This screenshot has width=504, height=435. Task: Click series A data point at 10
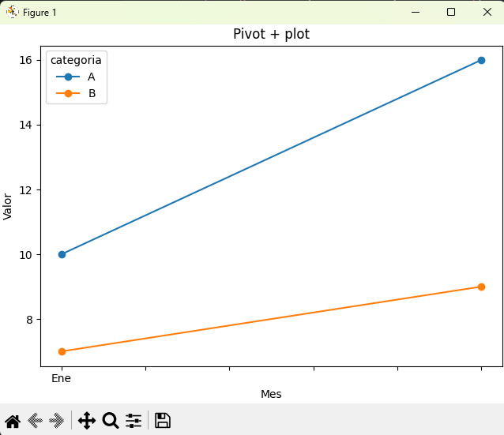point(62,254)
